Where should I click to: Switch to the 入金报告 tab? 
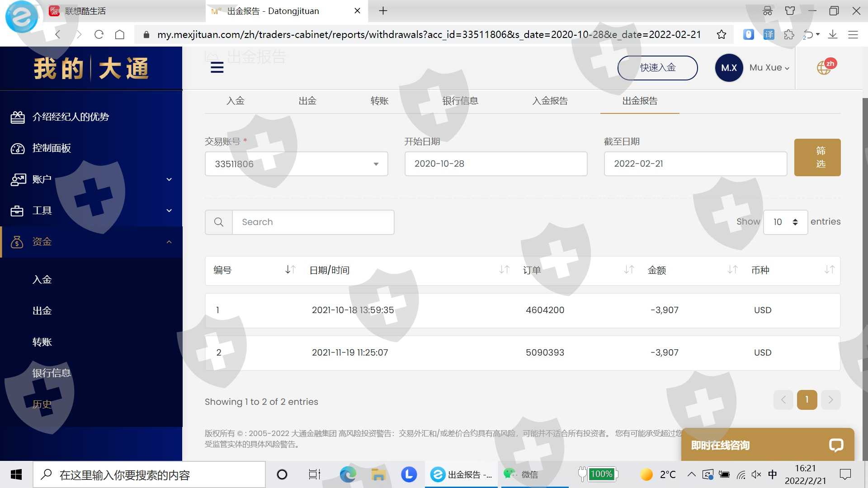click(550, 101)
